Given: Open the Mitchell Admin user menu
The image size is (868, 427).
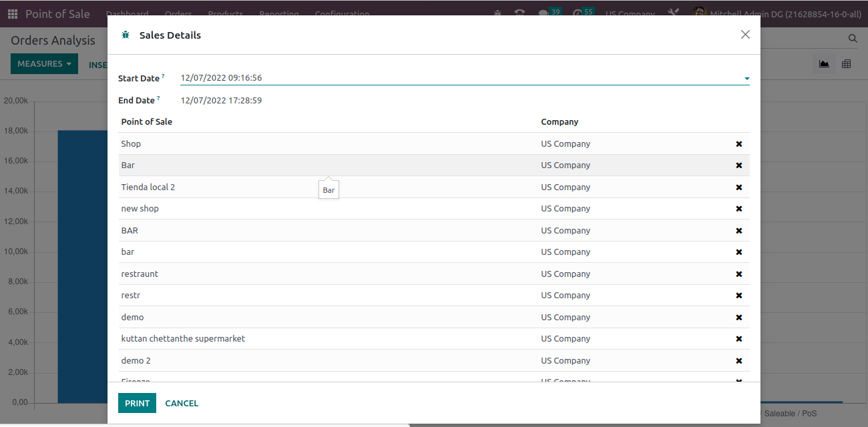Looking at the screenshot, I should 773,14.
